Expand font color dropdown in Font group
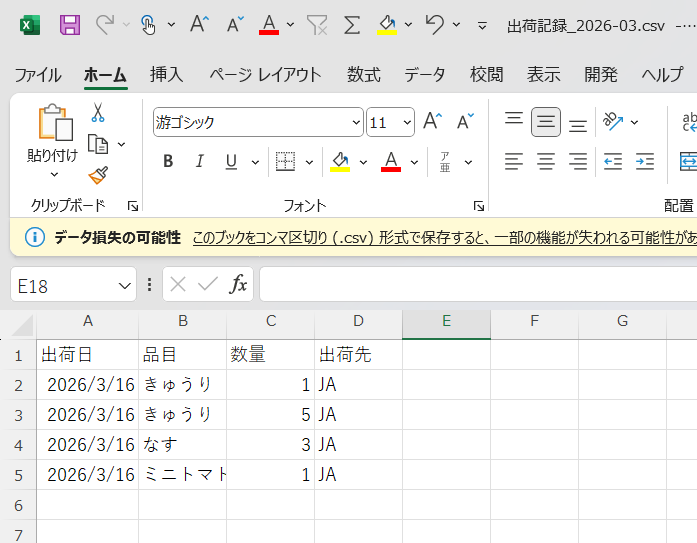The width and height of the screenshot is (697, 543). (414, 162)
